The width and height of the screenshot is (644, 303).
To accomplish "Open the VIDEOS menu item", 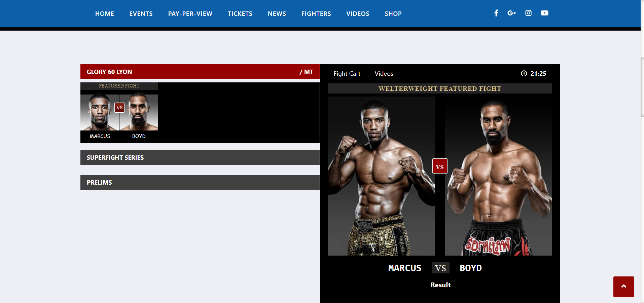I will [x=358, y=14].
